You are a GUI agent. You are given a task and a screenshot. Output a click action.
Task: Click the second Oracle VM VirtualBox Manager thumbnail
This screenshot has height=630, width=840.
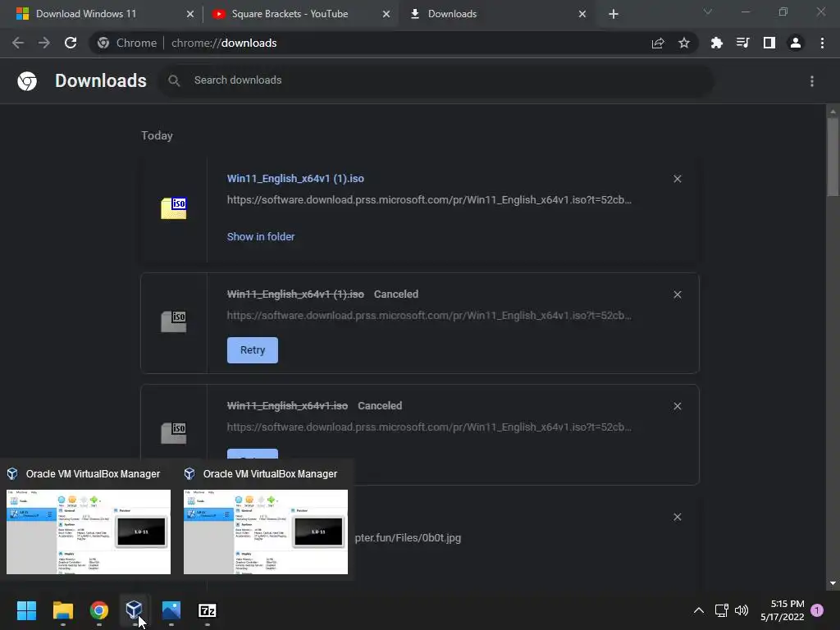[x=266, y=532]
